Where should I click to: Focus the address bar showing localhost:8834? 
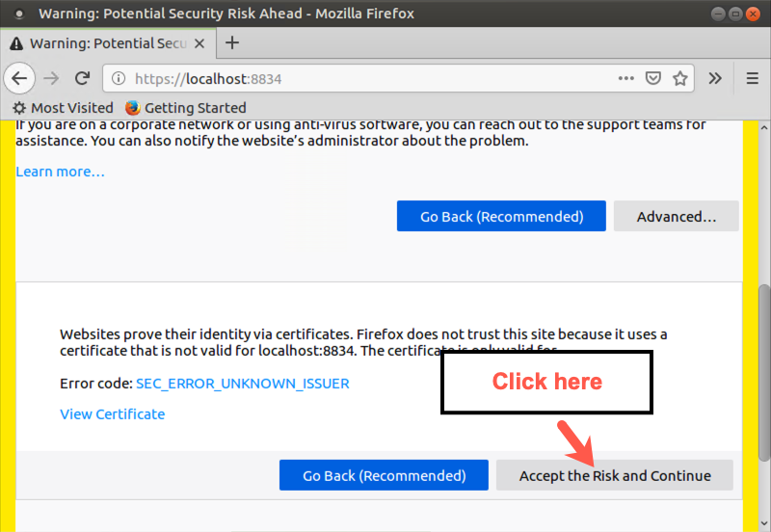coord(366,79)
